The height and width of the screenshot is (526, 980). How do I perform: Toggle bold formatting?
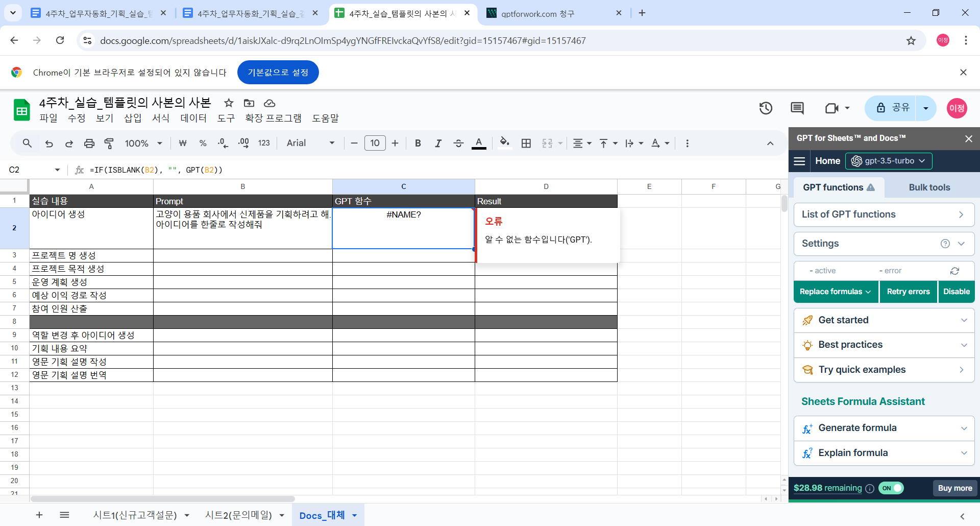tap(418, 144)
